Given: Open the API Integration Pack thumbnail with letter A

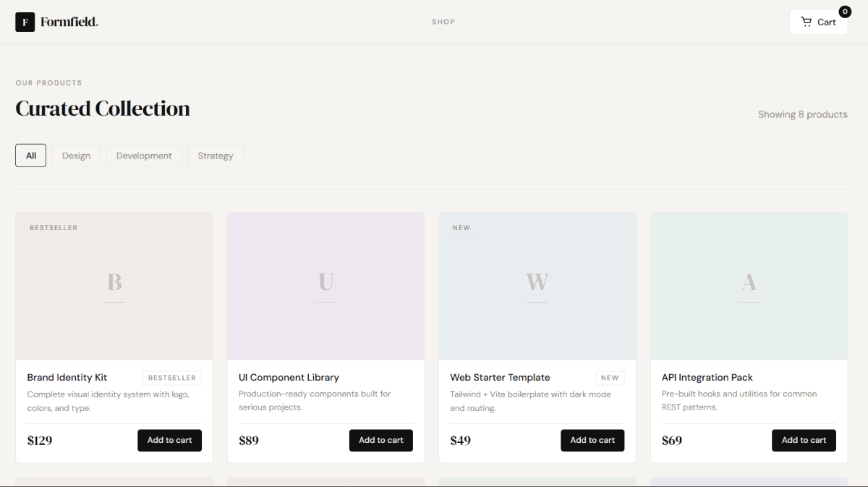Looking at the screenshot, I should (749, 286).
